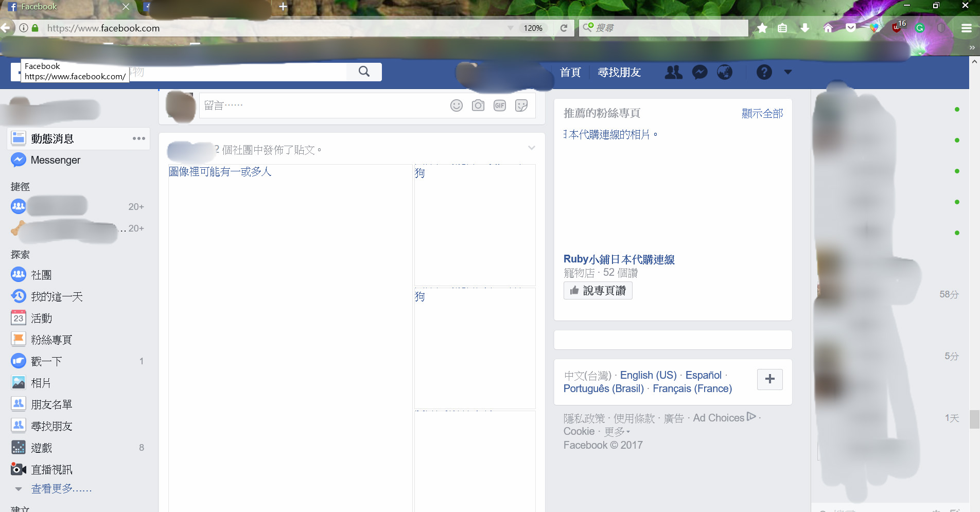Go back with the browser back arrow
980x512 pixels.
pos(6,28)
